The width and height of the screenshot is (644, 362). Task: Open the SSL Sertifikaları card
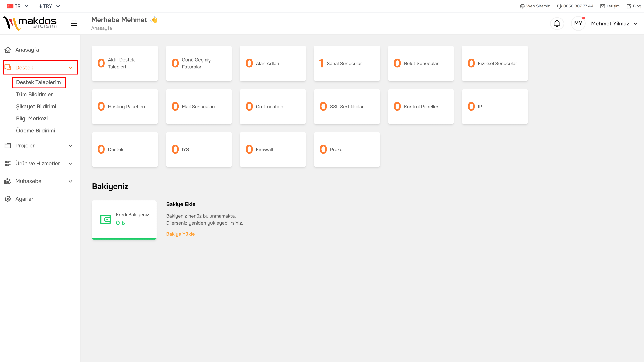point(347,106)
